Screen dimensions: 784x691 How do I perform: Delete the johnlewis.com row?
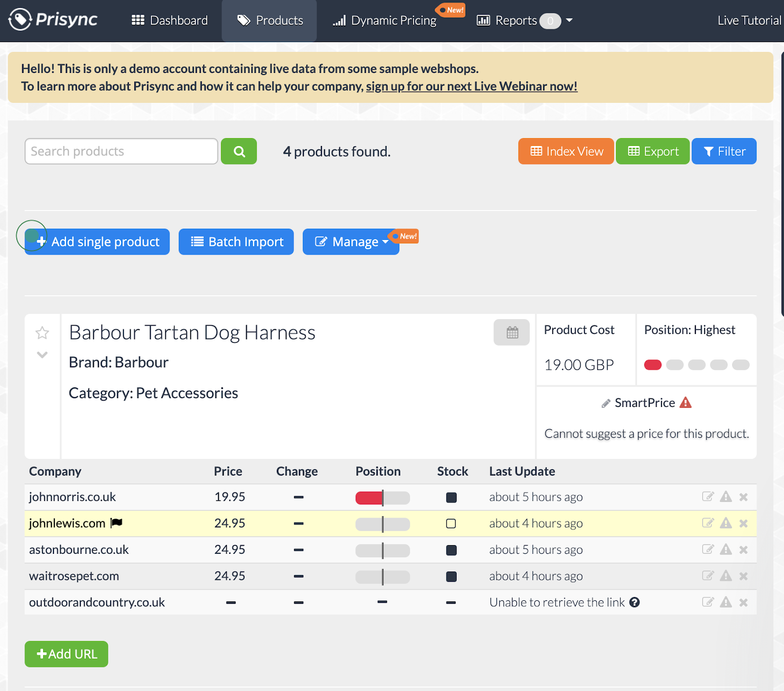(743, 524)
